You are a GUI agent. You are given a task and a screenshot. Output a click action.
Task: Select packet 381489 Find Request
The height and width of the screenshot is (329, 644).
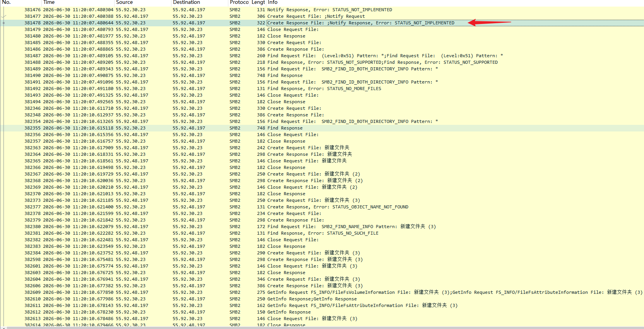coord(322,69)
